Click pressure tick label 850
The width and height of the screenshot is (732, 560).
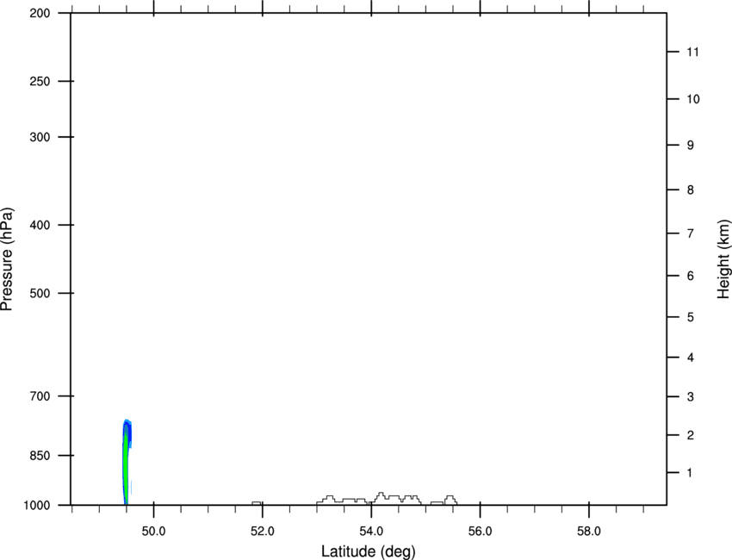click(40, 456)
